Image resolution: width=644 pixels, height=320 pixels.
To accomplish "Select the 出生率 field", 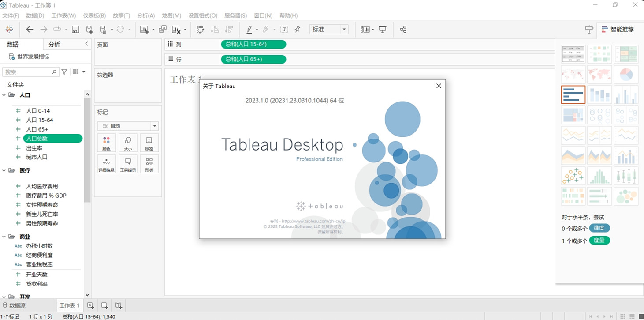I will (34, 148).
